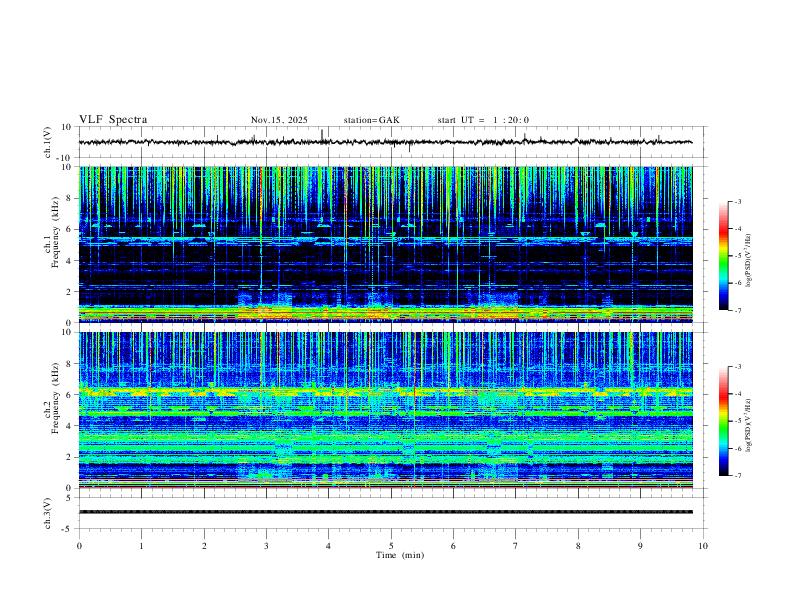This screenshot has height=612, width=792.
Task: Click time axis tick label '3'
Action: point(266,546)
